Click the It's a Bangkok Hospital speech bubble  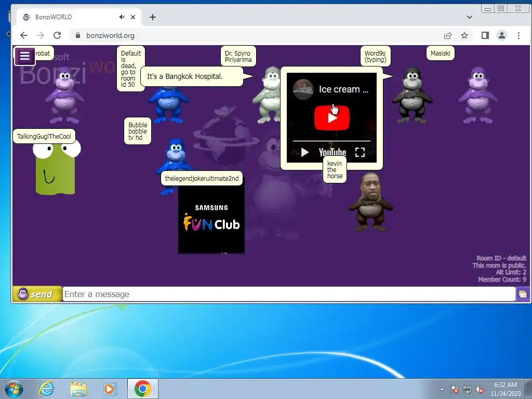192,76
